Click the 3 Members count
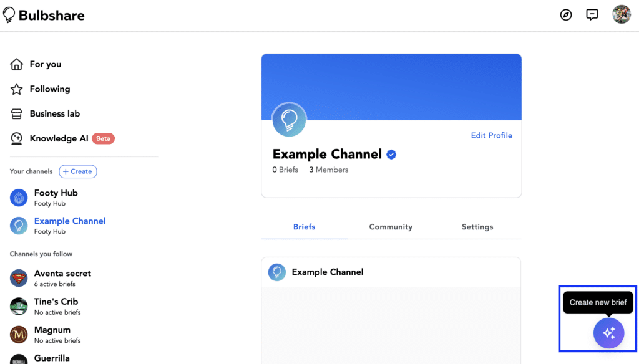The height and width of the screenshot is (364, 639). (328, 170)
